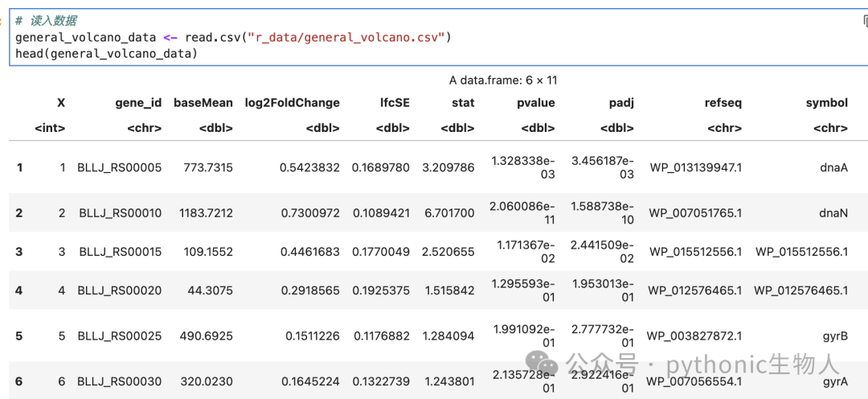Click stat value 1.284094
This screenshot has width=868, height=399.
(x=449, y=335)
